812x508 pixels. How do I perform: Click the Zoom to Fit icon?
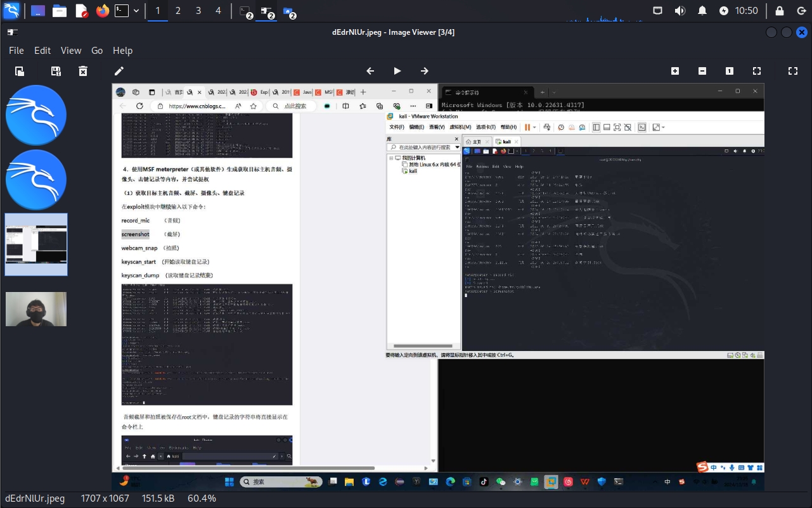tap(757, 71)
